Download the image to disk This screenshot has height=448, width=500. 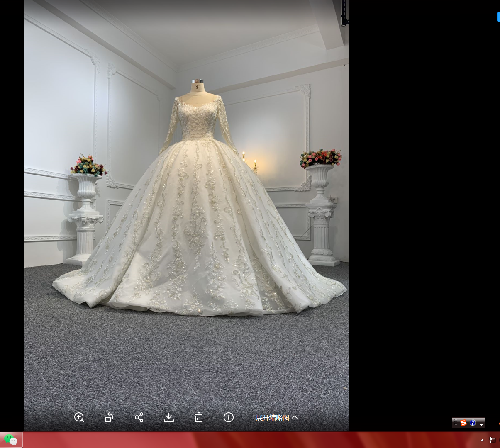pyautogui.click(x=169, y=417)
